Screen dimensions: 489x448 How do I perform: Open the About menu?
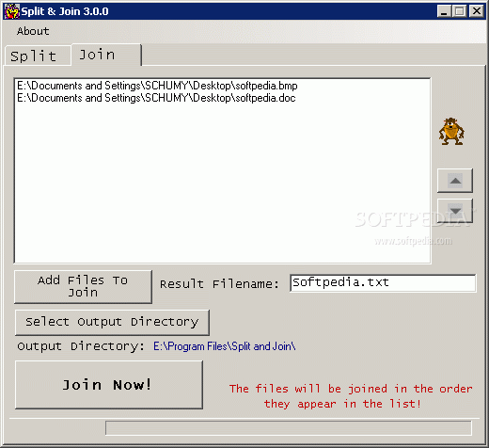[x=33, y=31]
